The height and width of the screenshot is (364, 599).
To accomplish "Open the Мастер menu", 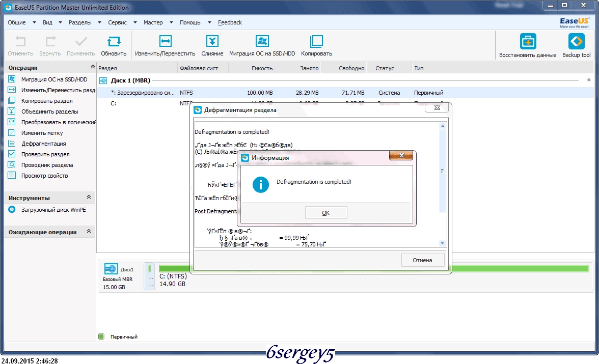I will [x=153, y=22].
